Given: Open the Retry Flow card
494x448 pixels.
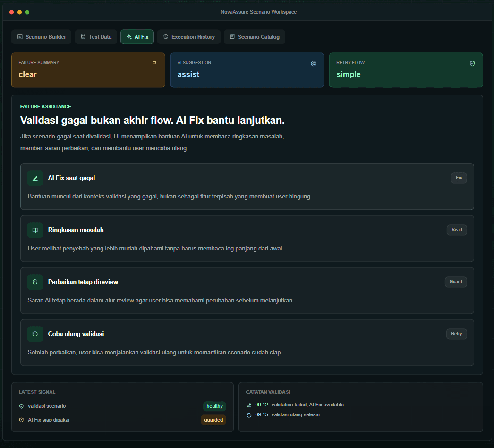Looking at the screenshot, I should (406, 70).
